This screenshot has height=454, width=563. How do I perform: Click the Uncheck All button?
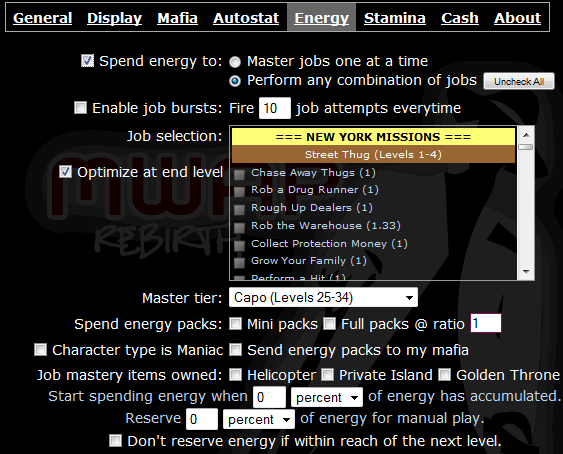coord(519,82)
